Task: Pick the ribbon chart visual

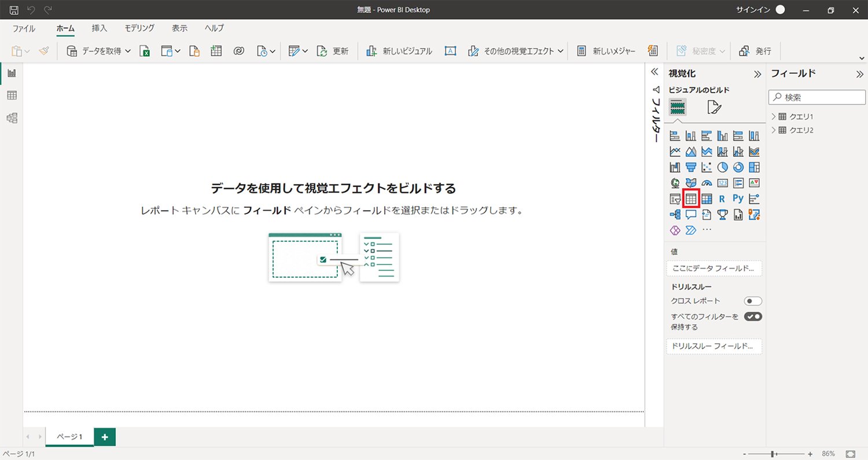Action: [754, 152]
